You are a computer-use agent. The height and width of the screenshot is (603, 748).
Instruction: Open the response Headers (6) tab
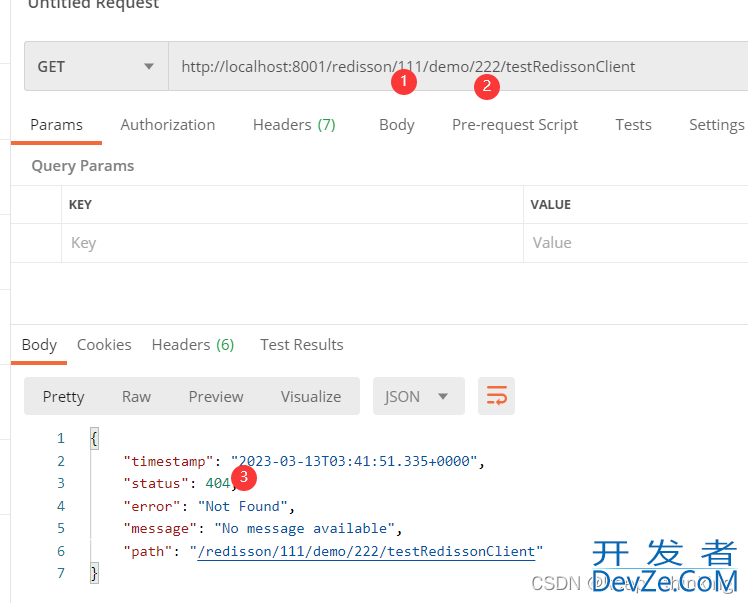pos(193,345)
